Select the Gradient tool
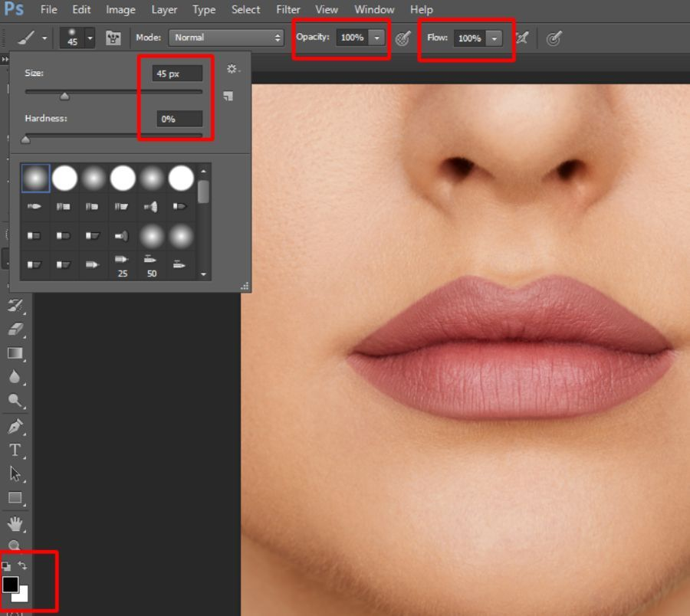The height and width of the screenshot is (616, 690). pyautogui.click(x=17, y=352)
